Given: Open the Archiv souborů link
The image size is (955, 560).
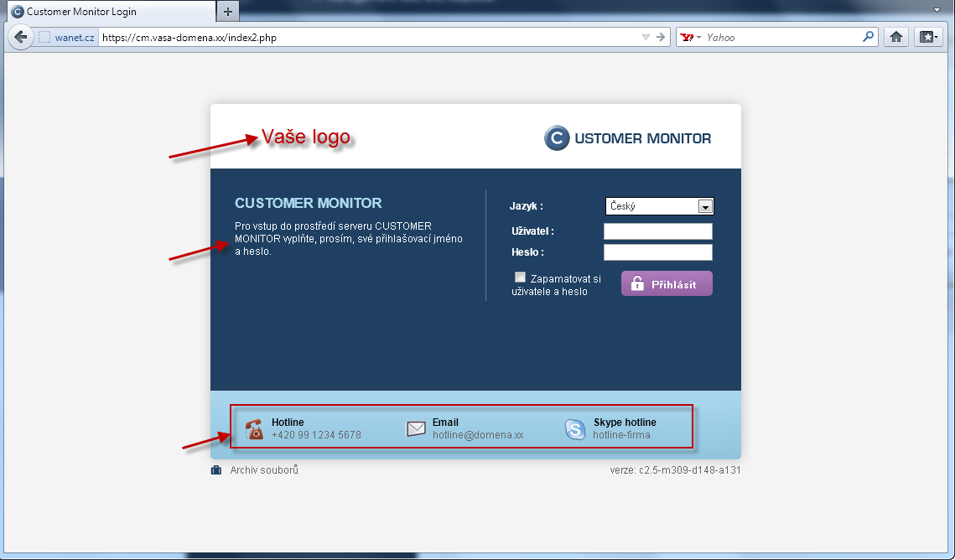Looking at the screenshot, I should (264, 470).
